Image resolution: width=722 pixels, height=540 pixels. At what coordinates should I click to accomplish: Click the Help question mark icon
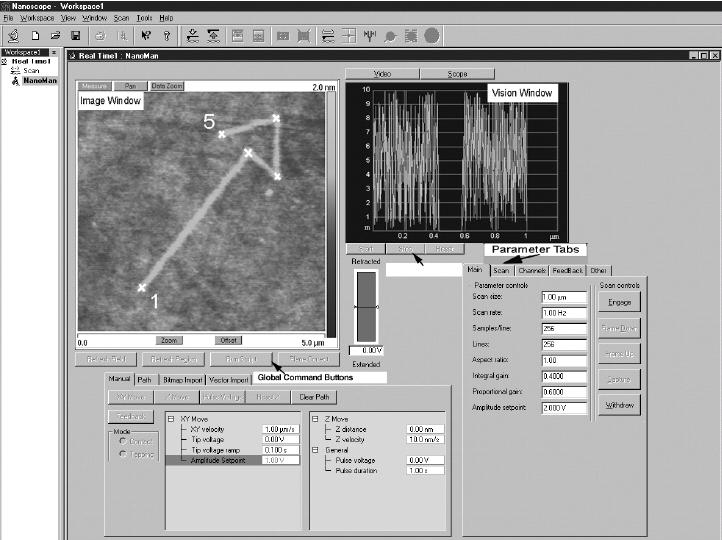166,35
